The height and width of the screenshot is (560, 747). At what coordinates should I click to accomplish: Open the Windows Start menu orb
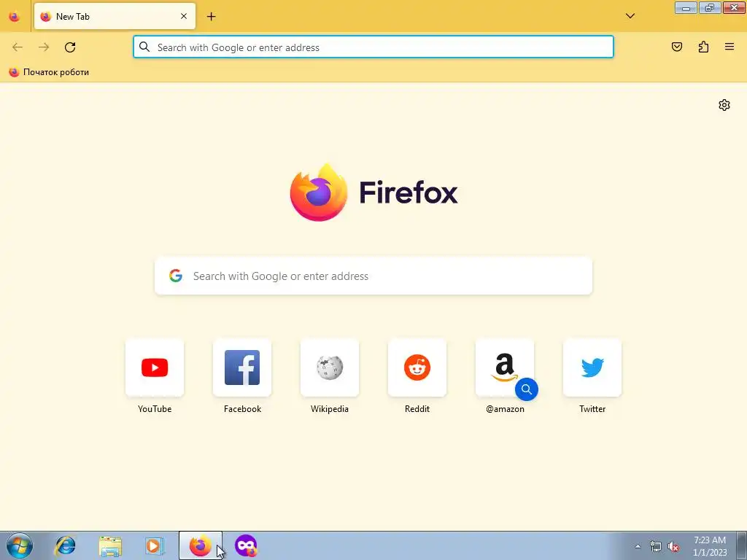[20, 545]
